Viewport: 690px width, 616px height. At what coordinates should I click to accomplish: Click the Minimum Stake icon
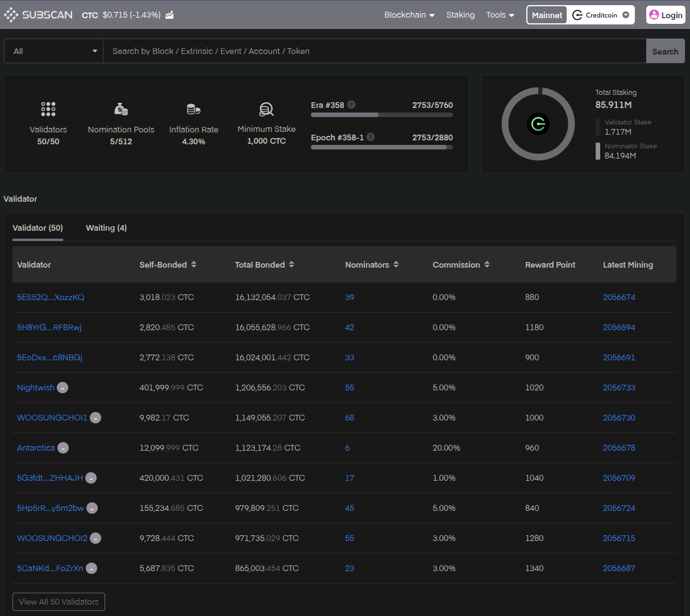(x=266, y=109)
